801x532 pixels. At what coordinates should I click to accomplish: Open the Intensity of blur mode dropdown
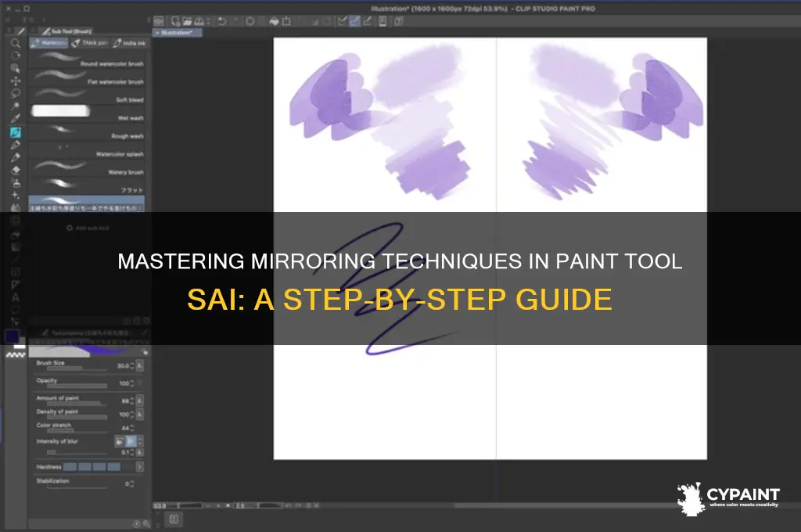[x=141, y=441]
